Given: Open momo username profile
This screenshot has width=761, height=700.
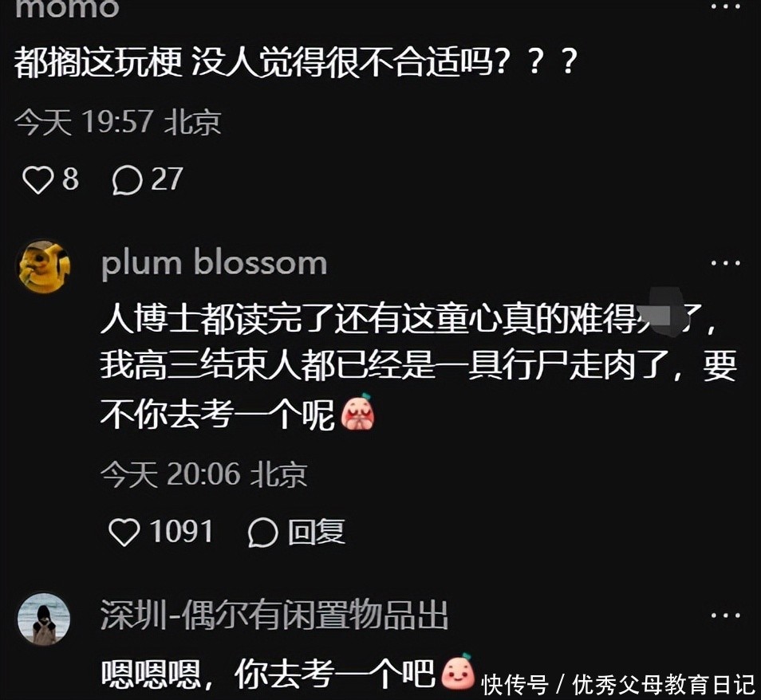Looking at the screenshot, I should [x=67, y=9].
